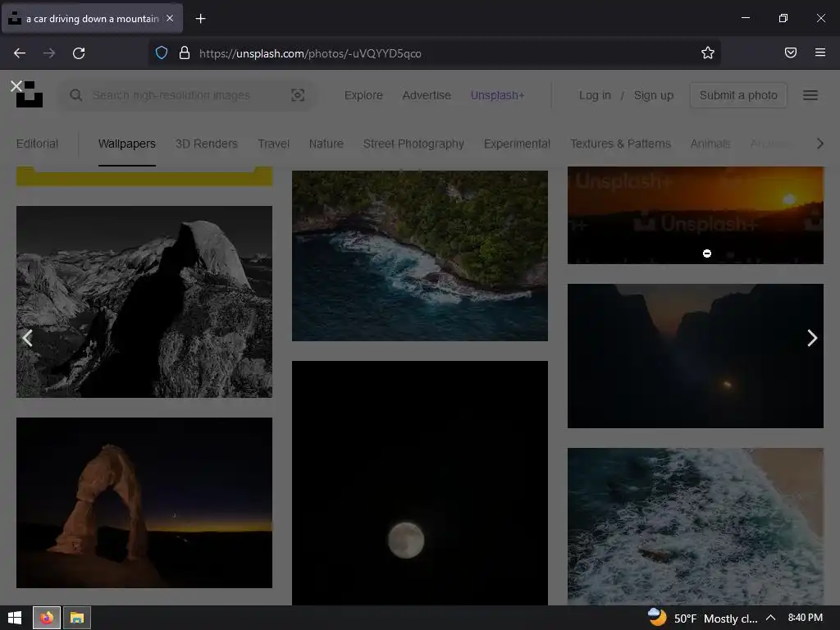
Task: Select the Travel category tab
Action: [x=273, y=144]
